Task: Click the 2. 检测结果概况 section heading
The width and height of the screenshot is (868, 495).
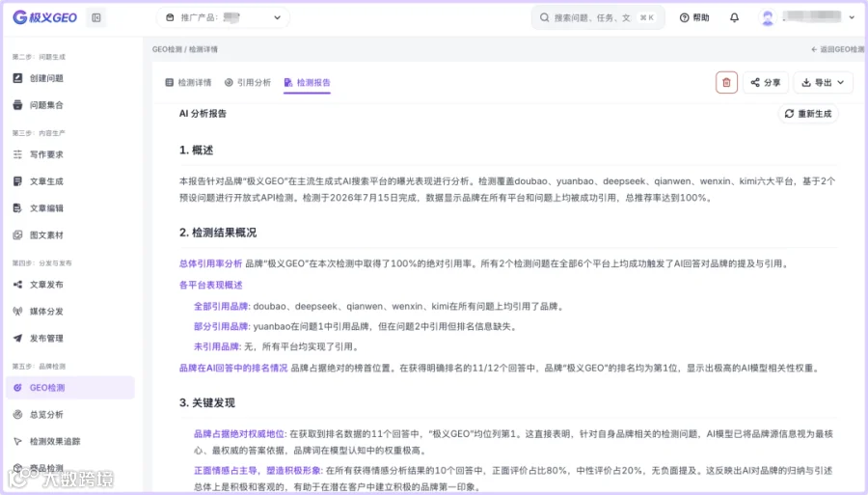Action: pos(218,233)
